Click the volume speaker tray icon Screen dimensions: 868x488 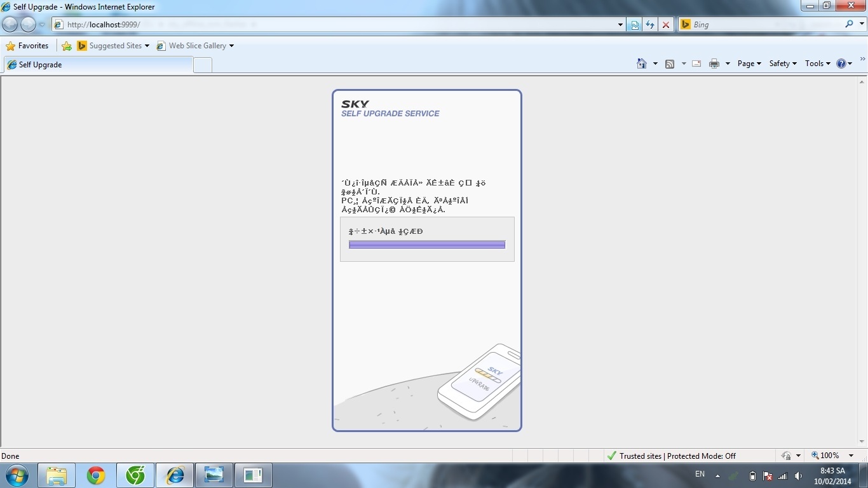797,476
